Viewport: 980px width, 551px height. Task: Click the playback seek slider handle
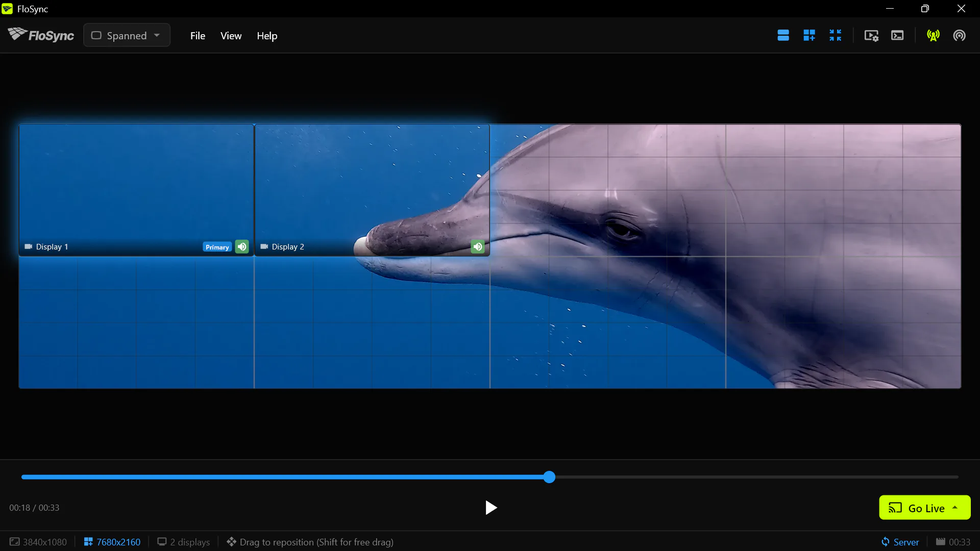point(549,477)
